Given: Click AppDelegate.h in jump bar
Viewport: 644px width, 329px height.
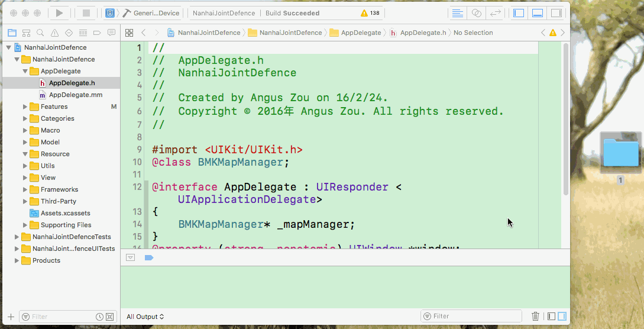Looking at the screenshot, I should pyautogui.click(x=418, y=33).
